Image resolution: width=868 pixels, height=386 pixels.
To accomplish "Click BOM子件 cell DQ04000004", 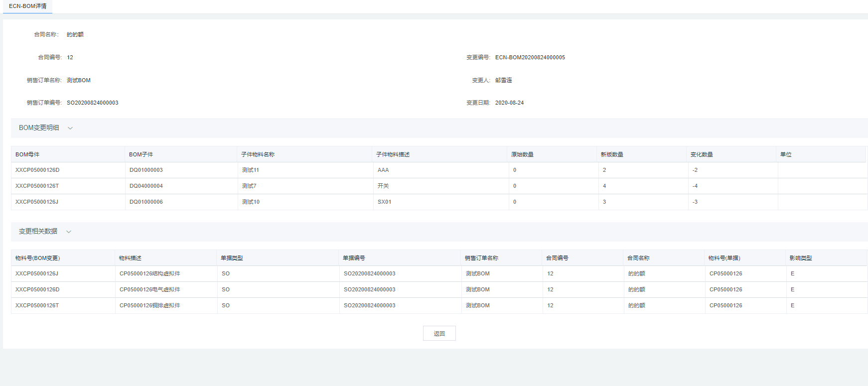I will (146, 186).
